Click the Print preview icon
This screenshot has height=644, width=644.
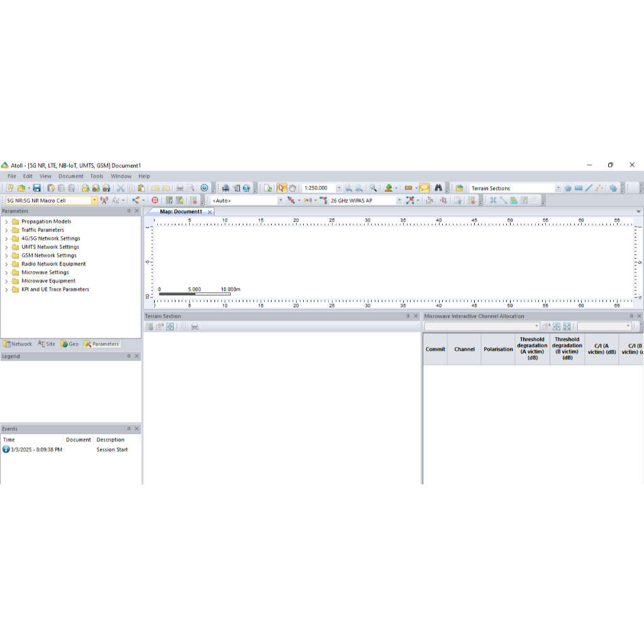[191, 188]
